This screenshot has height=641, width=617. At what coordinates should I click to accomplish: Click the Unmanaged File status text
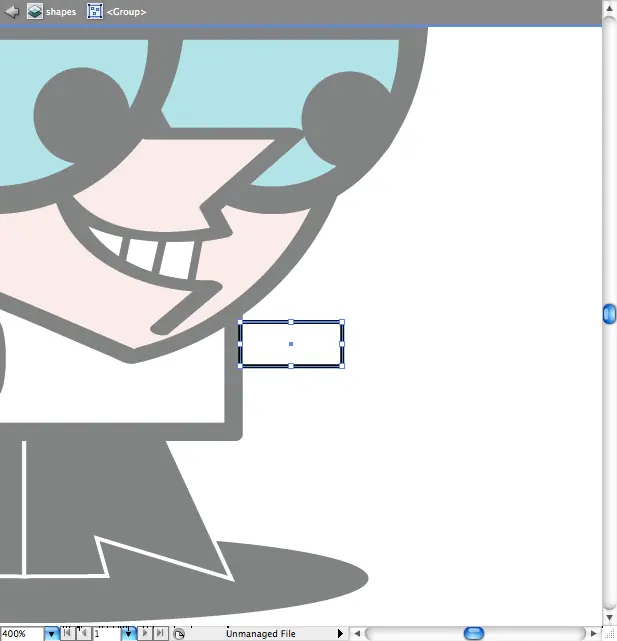coord(260,634)
